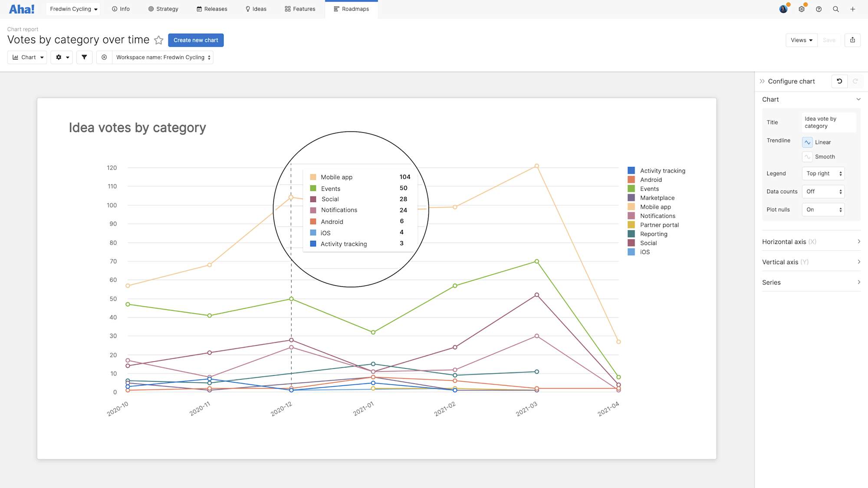Viewport: 868px width, 488px height.
Task: Remove the workspace name filter
Action: point(104,57)
